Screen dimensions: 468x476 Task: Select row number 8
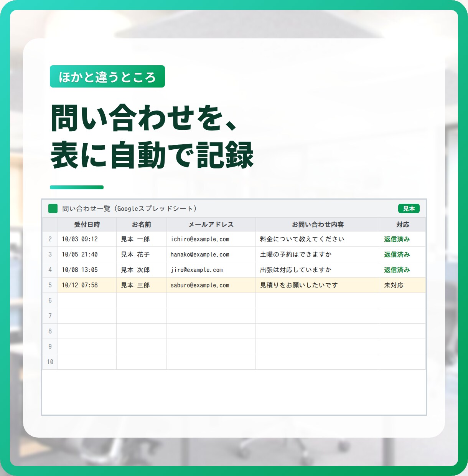click(x=50, y=331)
